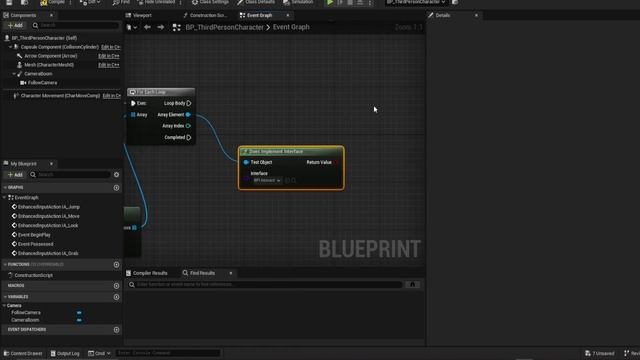Toggle FollowCamera variable visibility pill
This screenshot has height=360, width=640.
point(79,313)
